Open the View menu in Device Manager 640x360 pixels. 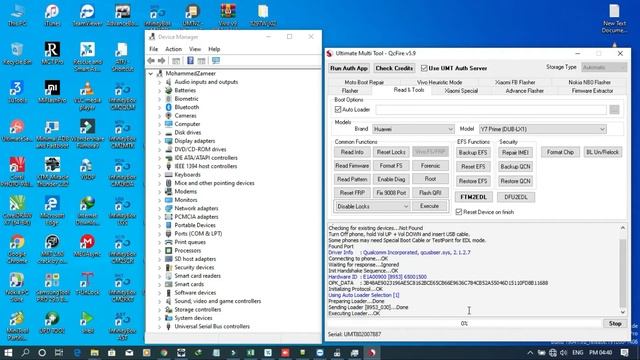click(195, 49)
